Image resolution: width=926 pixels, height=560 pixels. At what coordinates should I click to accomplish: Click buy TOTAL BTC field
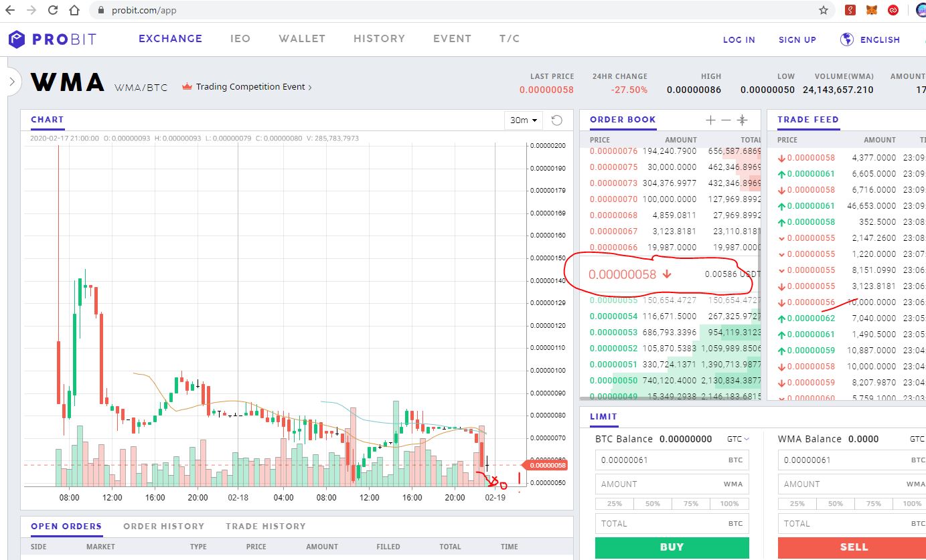[x=672, y=524]
